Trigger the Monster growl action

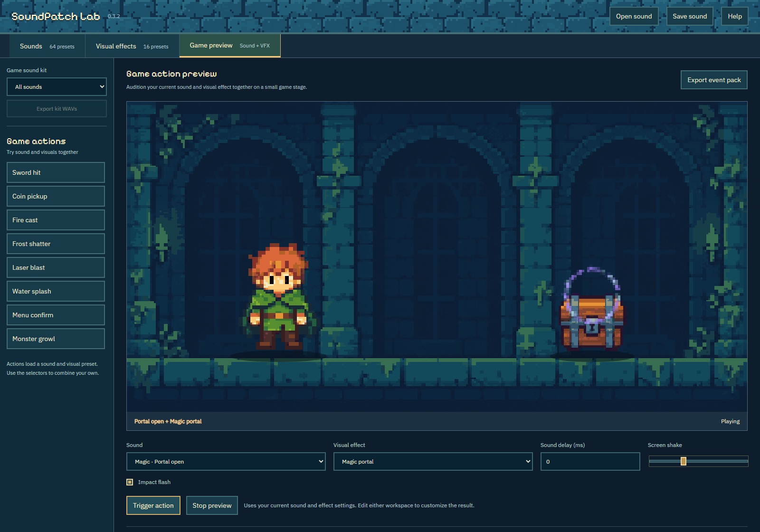click(56, 339)
